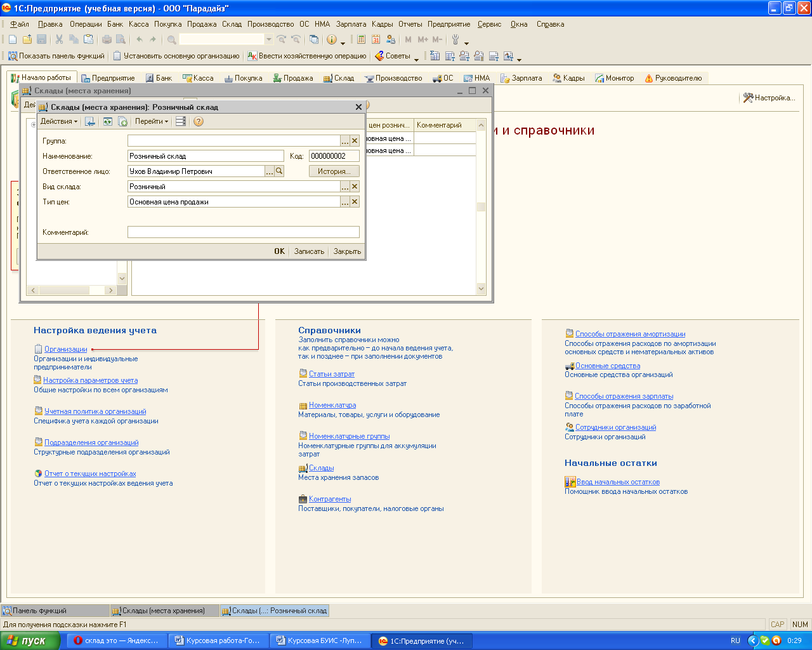Screen dimensions: 812x650
Task: Open the calendar icon in toolbar
Action: (x=376, y=39)
